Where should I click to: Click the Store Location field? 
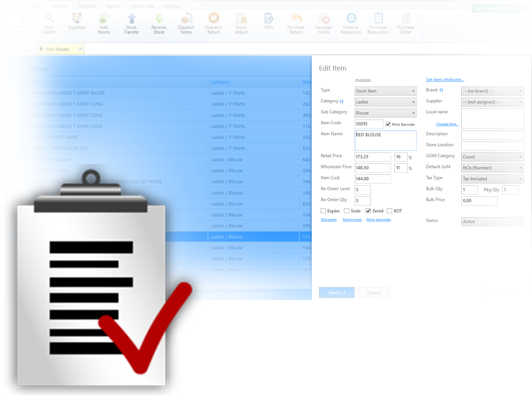pos(492,146)
